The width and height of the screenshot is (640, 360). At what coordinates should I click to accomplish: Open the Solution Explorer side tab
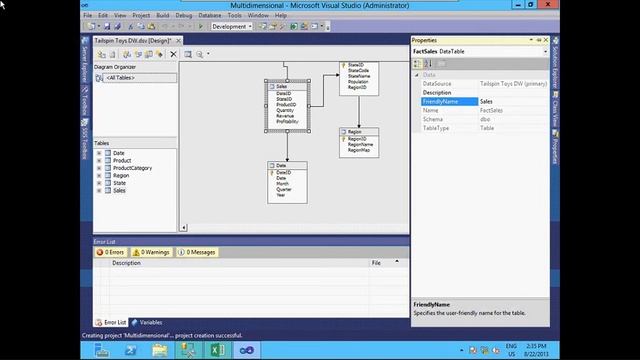[x=555, y=62]
